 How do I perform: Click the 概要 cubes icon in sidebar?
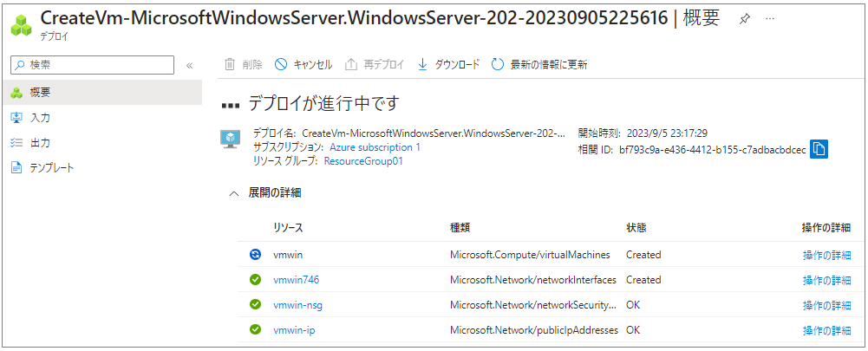point(16,93)
